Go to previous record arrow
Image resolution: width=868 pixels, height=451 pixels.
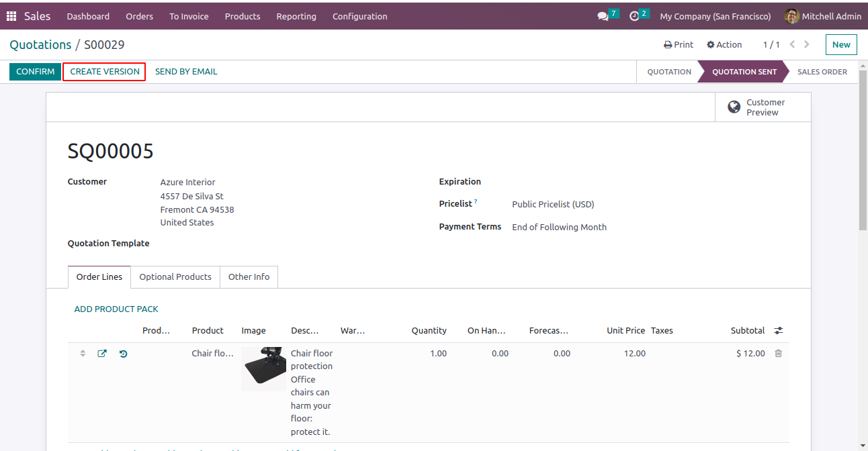[793, 44]
